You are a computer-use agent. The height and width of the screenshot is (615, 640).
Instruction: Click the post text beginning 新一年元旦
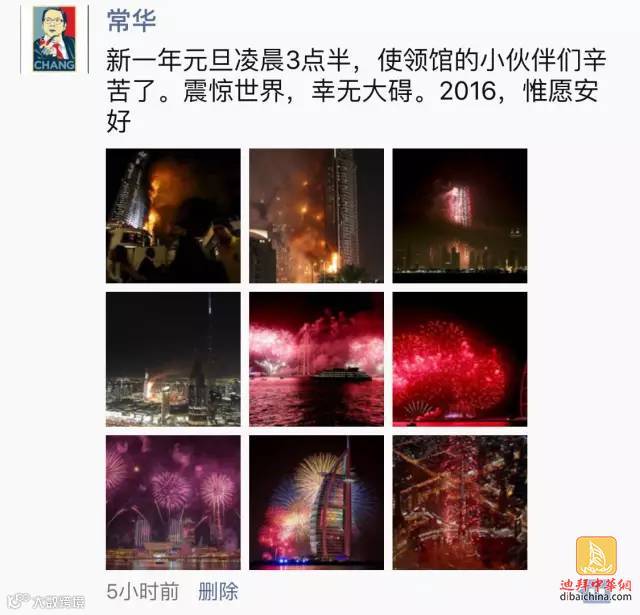356,91
